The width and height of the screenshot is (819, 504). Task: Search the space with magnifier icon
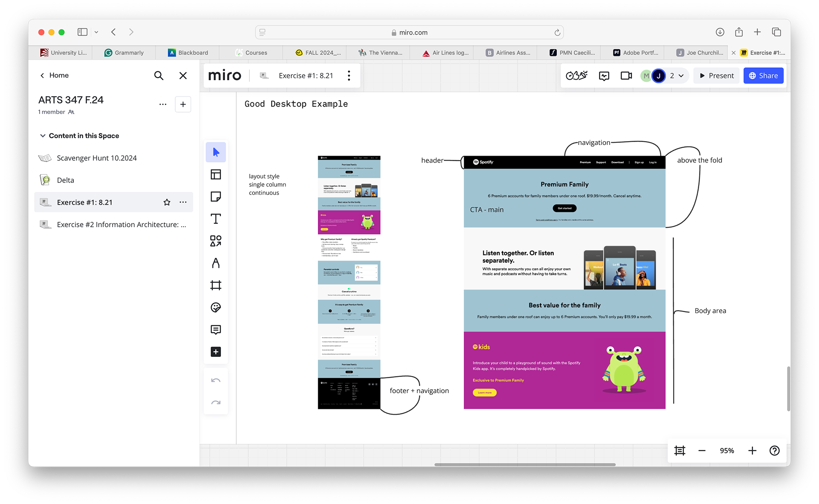pos(159,75)
